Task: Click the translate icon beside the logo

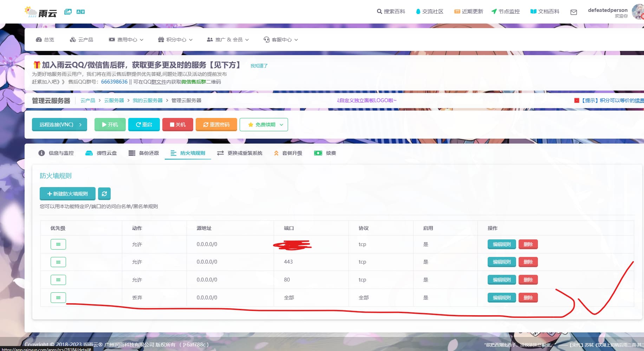Action: [x=80, y=12]
